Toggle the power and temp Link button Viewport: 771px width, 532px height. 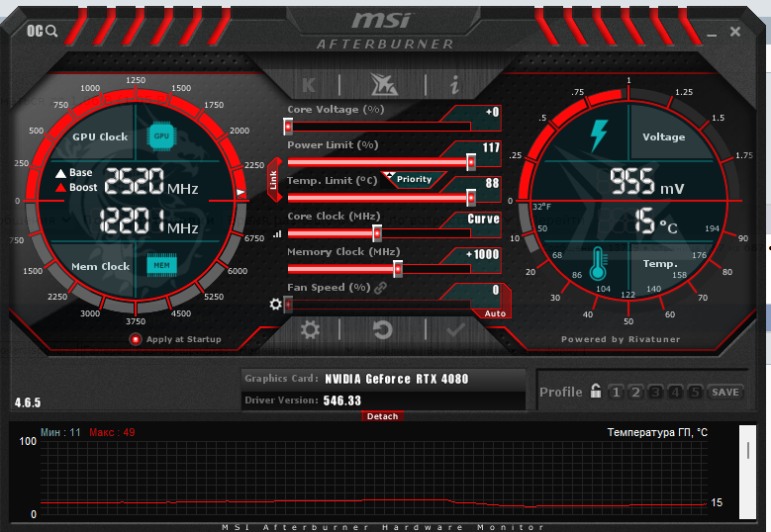point(274,180)
